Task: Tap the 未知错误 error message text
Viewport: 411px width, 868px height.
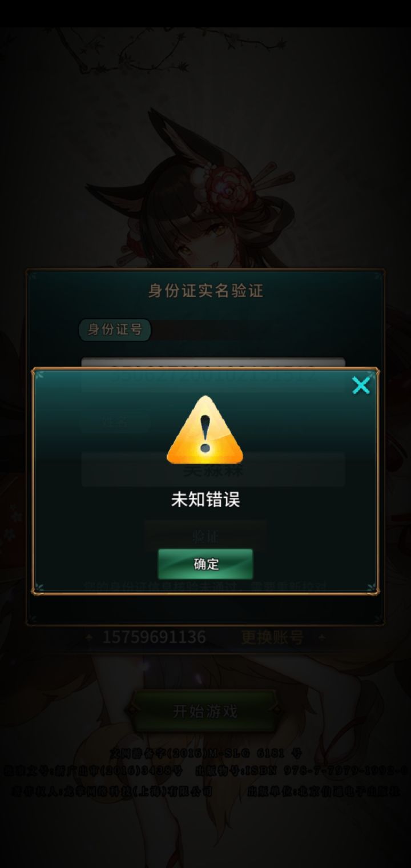Action: (x=205, y=500)
